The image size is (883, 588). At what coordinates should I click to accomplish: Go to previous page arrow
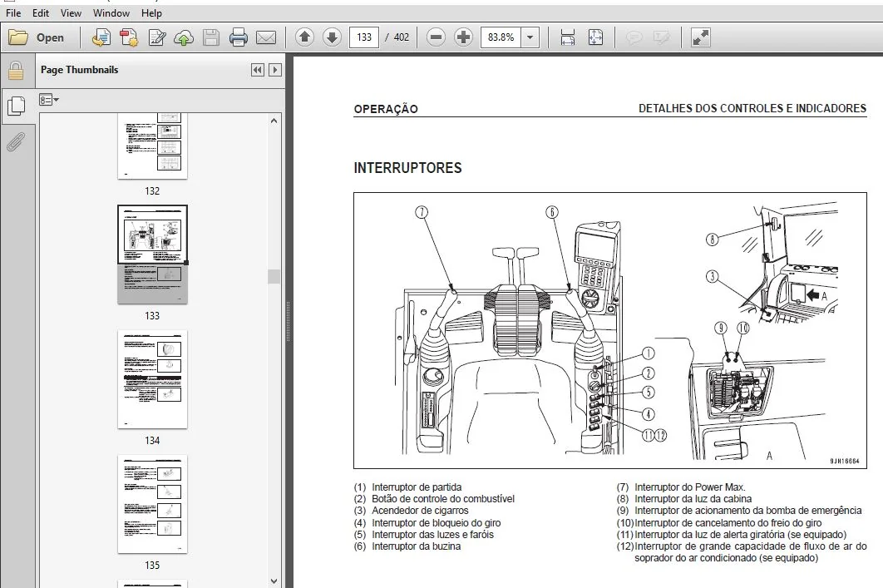pyautogui.click(x=304, y=37)
